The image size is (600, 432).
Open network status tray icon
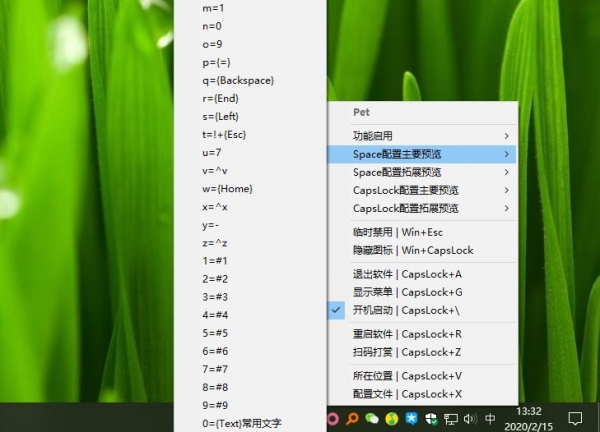[x=450, y=419]
